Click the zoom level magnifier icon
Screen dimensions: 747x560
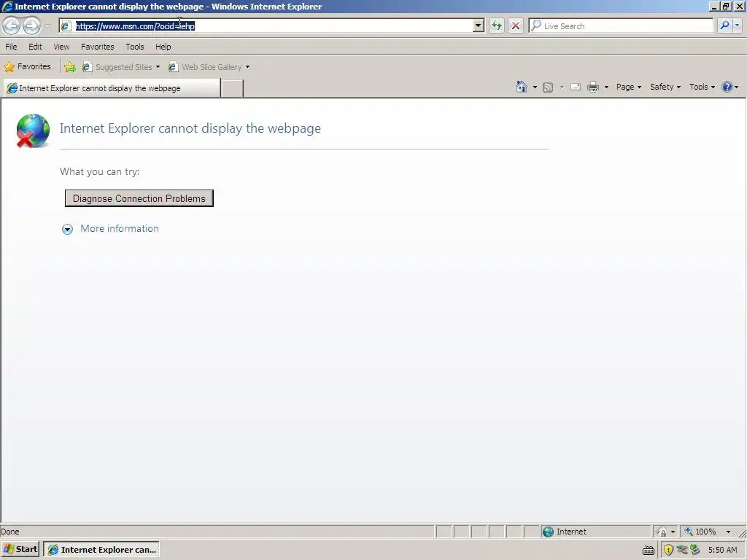click(x=689, y=532)
